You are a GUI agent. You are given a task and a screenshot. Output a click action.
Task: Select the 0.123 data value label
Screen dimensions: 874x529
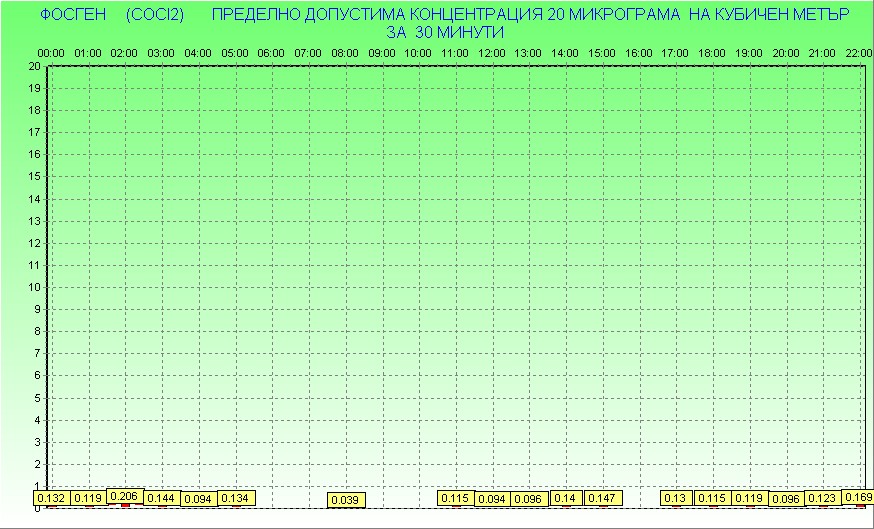(822, 498)
